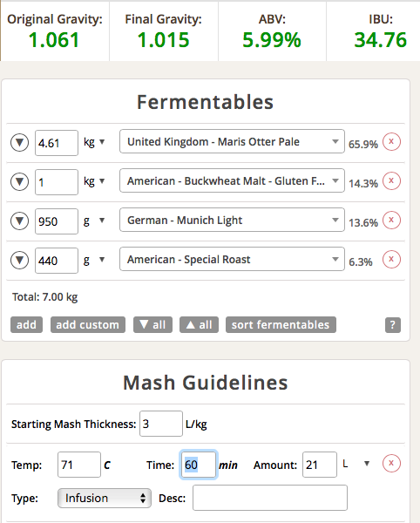Open the Maris Otter Pale fermentable dropdown
The image size is (420, 523).
[232, 141]
